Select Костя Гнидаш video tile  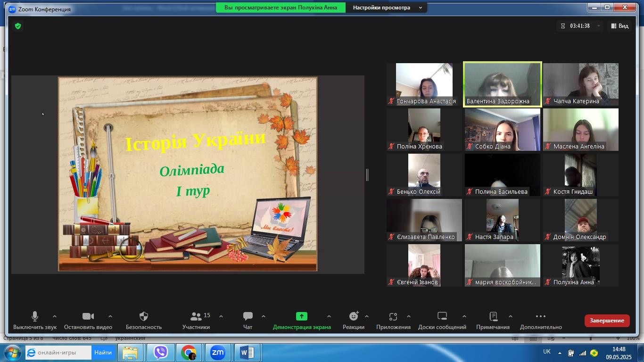coord(581,175)
